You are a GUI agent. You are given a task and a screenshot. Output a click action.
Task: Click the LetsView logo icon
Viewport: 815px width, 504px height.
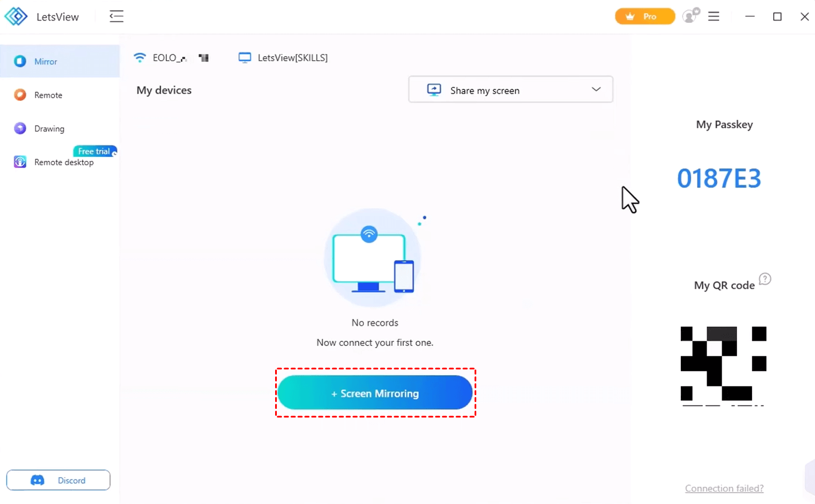(16, 17)
